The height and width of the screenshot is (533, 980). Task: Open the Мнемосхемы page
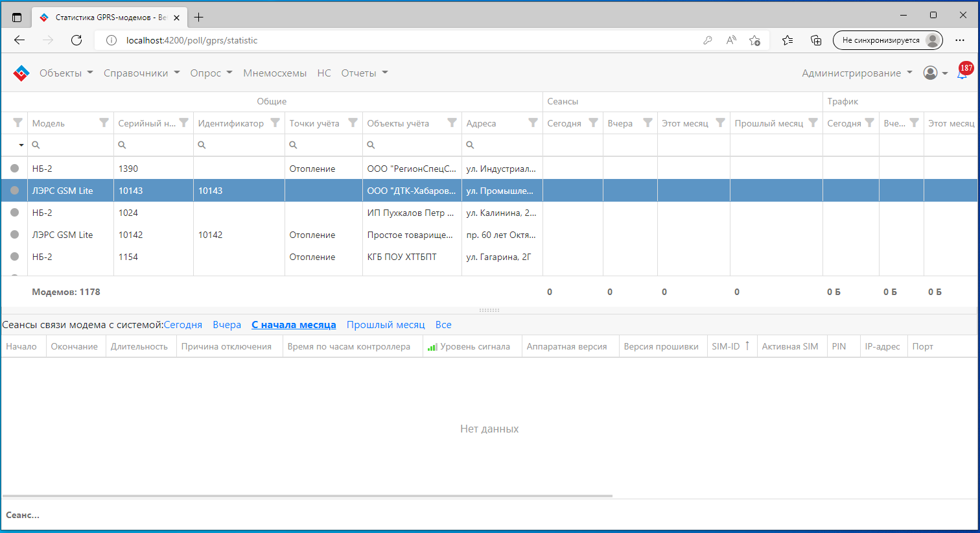[x=275, y=73]
